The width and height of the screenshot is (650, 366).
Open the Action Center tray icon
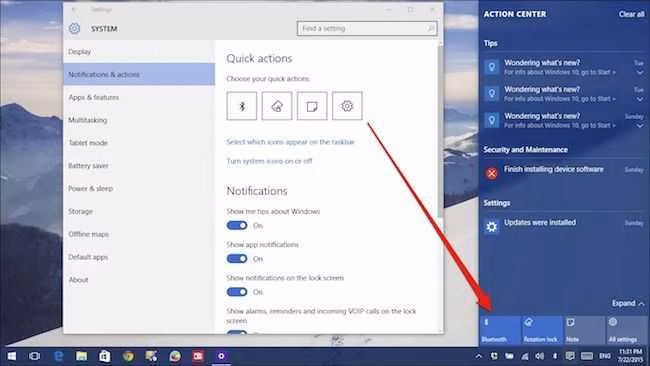pyautogui.click(x=571, y=356)
